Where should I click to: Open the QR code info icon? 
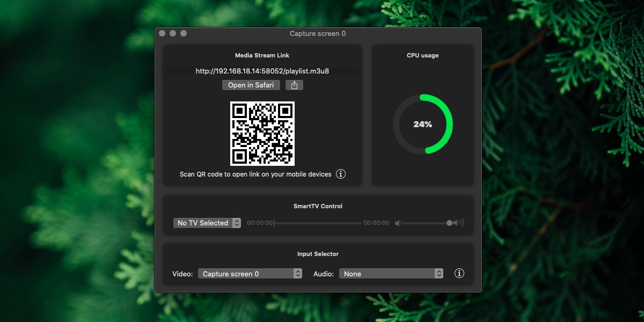pyautogui.click(x=341, y=174)
